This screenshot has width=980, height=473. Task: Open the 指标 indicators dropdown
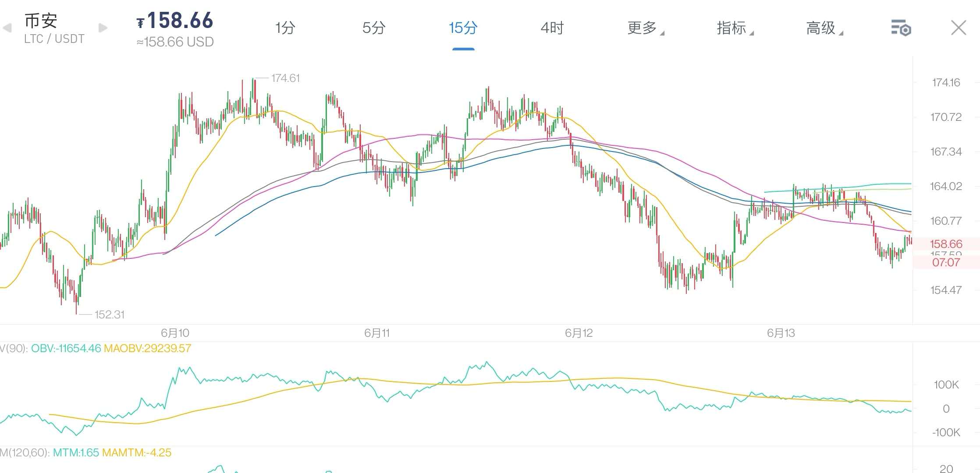tap(735, 28)
